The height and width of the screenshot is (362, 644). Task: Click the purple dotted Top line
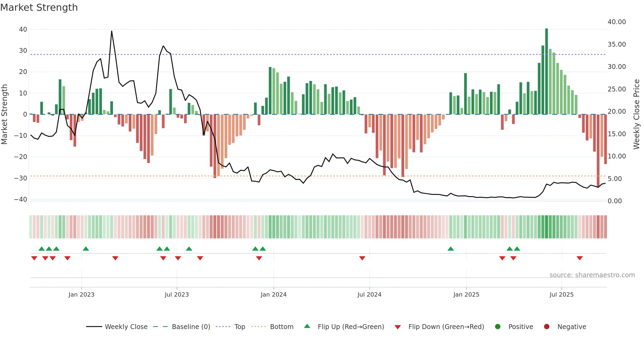[318, 54]
